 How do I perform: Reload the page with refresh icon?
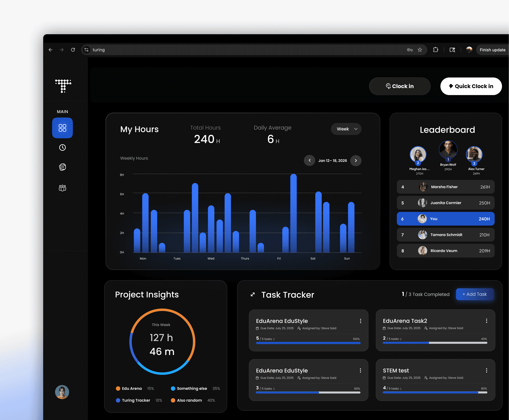coord(73,50)
